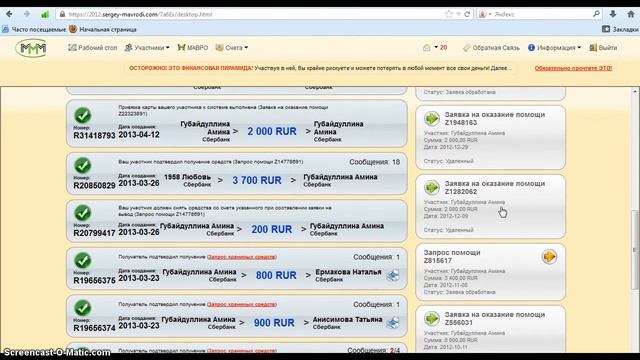
Task: Click the name 1958 Любовь
Action: click(187, 177)
